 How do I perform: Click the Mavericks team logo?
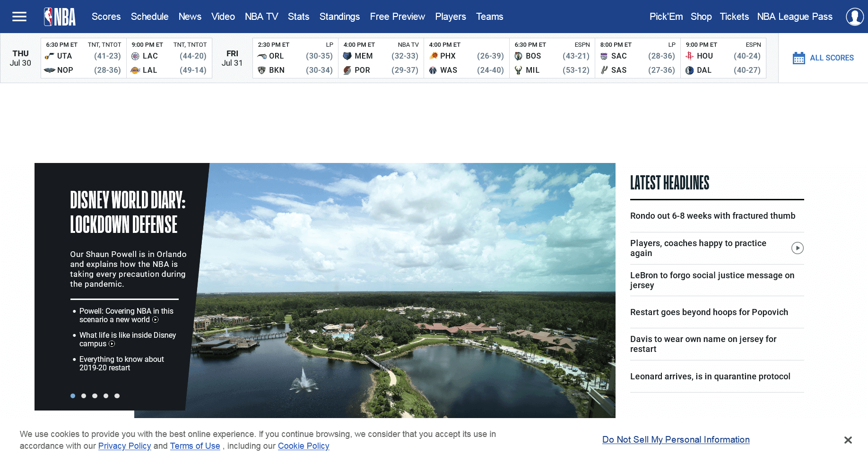point(689,70)
